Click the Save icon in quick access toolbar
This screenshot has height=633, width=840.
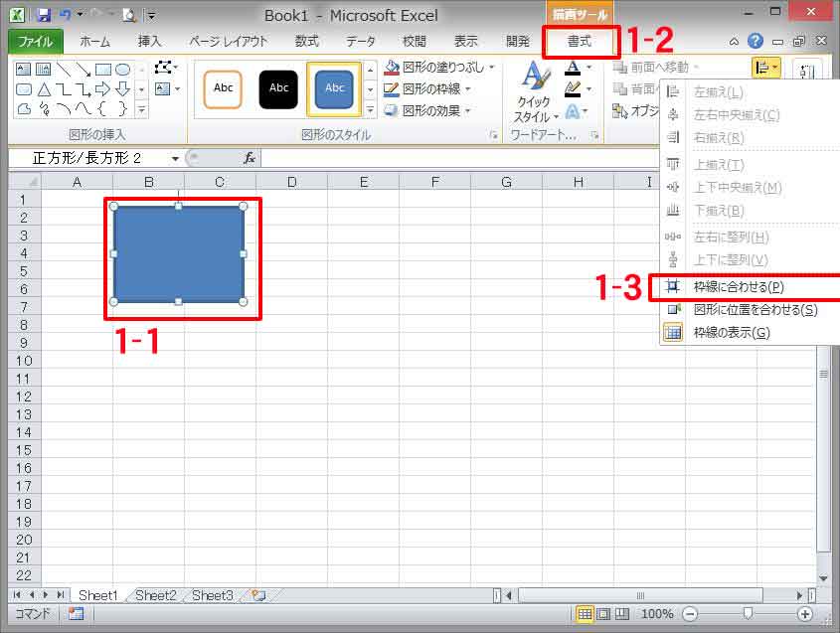point(43,15)
